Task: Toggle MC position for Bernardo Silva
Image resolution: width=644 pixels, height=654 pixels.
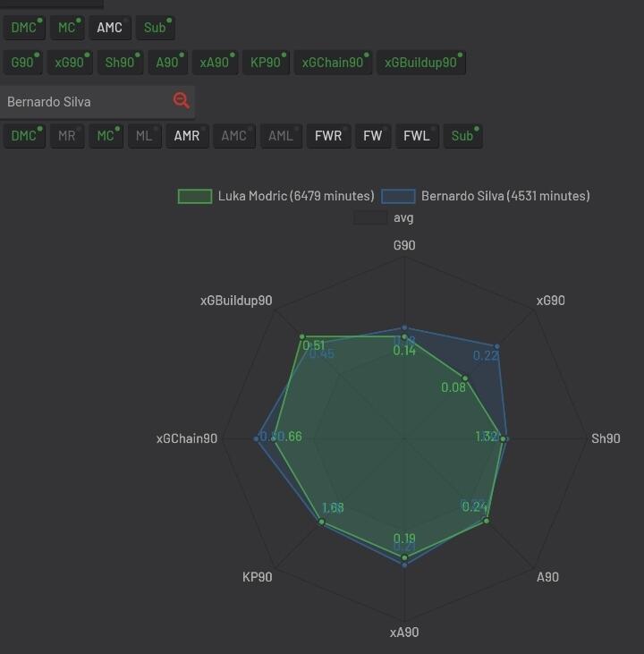Action: (x=106, y=136)
